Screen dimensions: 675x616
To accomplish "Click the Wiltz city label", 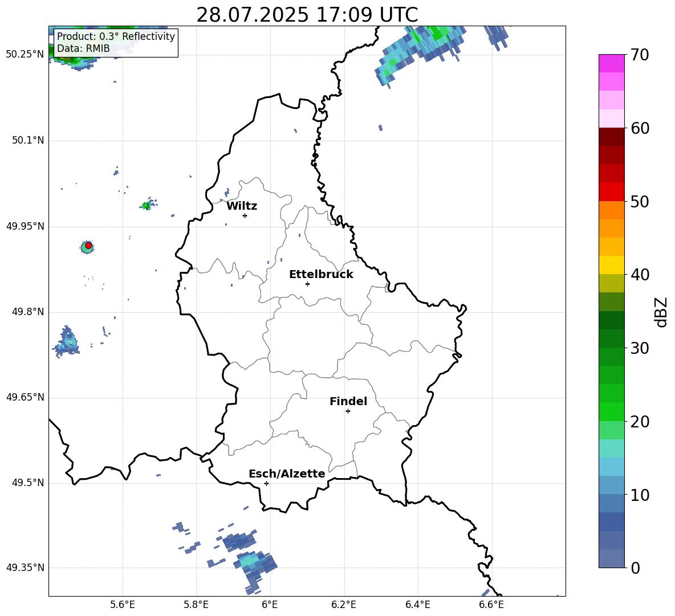I will 242,206.
